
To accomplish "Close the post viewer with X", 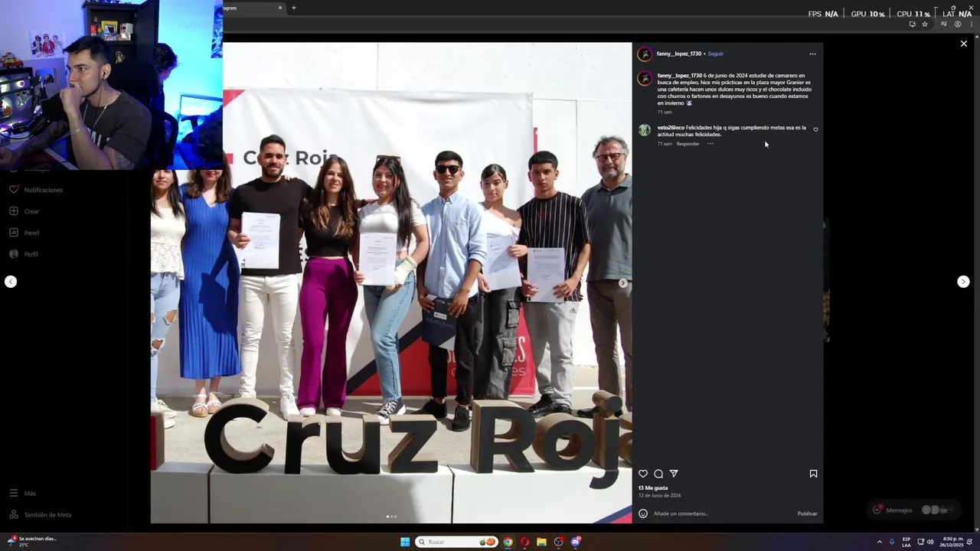I will click(x=964, y=44).
